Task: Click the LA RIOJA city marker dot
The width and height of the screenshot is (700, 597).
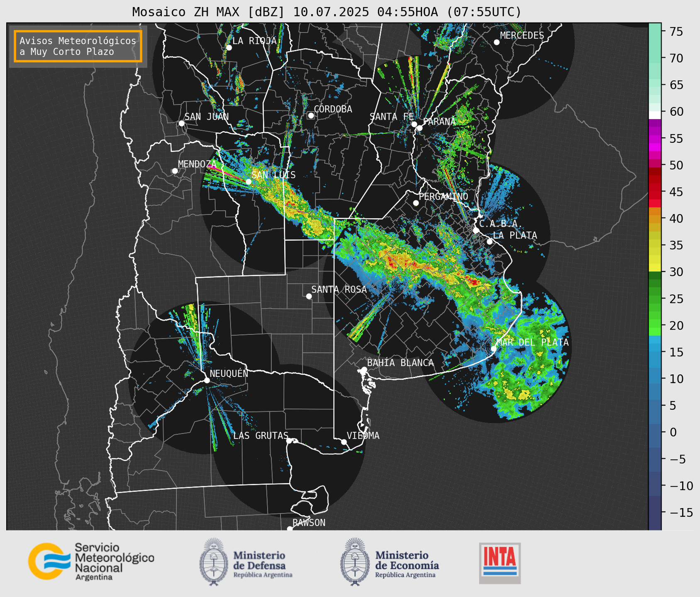Action: click(x=229, y=48)
